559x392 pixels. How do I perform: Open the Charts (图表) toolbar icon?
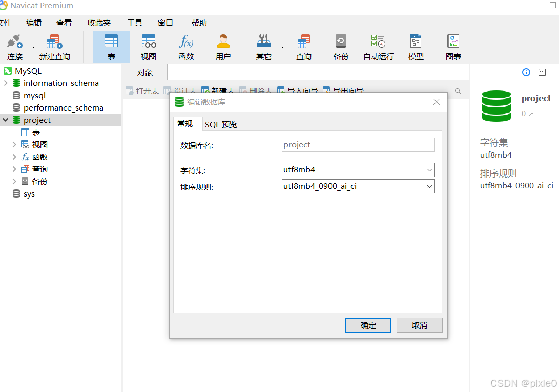pyautogui.click(x=453, y=47)
